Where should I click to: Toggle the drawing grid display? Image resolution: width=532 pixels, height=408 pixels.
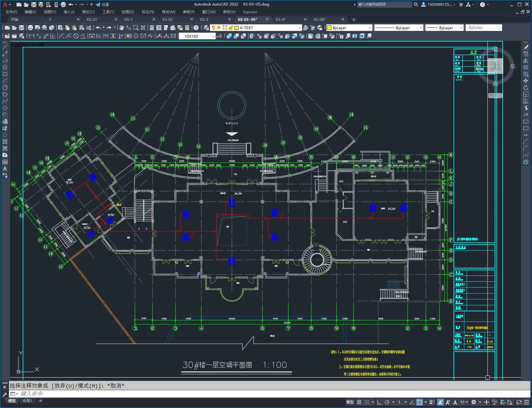(x=359, y=402)
